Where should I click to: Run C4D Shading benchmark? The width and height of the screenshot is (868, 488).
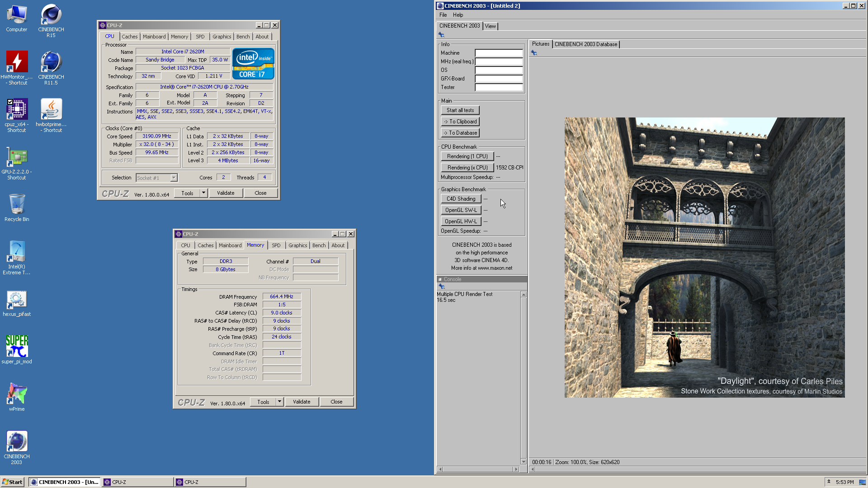point(461,199)
